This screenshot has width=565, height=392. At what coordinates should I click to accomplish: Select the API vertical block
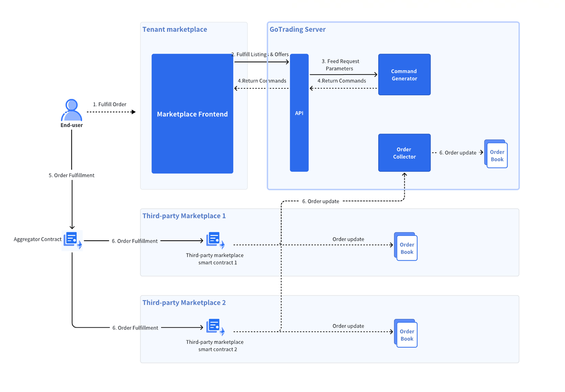299,113
